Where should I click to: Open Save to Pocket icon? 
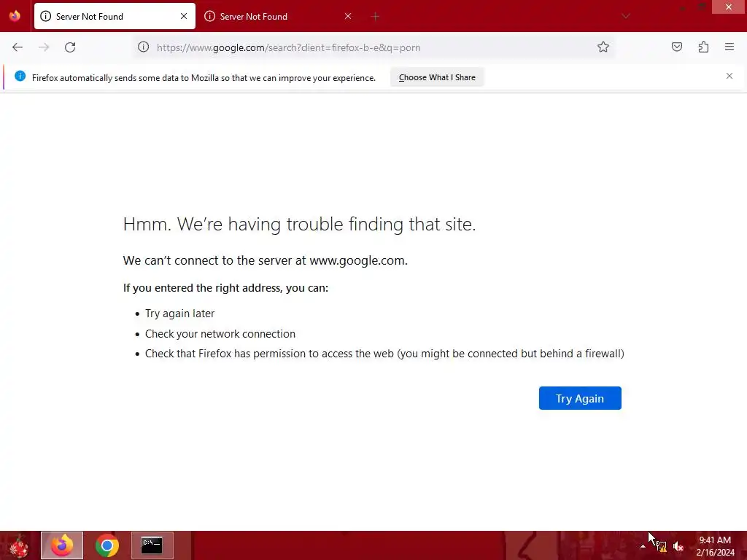tap(677, 47)
